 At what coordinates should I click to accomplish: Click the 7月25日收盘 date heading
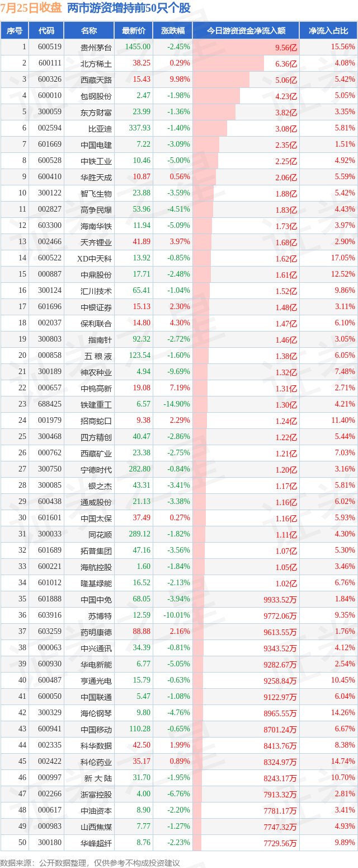[x=31, y=8]
